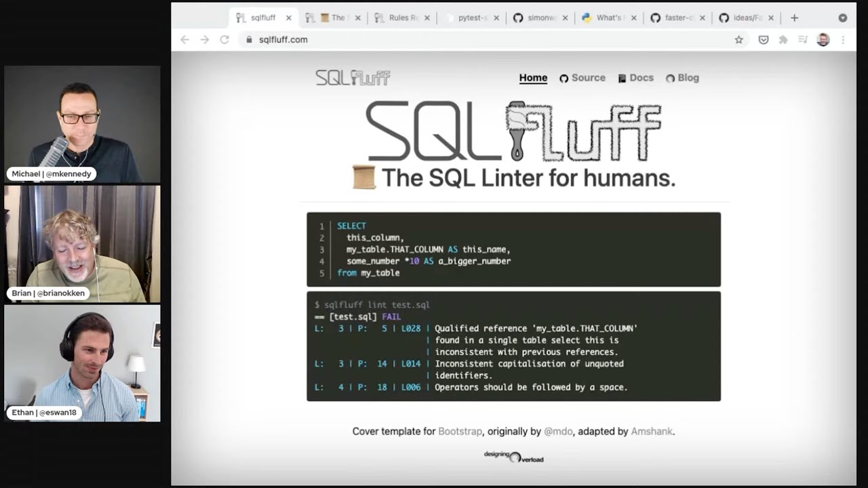Viewport: 868px width, 488px height.
Task: Open the tab search dropdown arrow
Action: tap(843, 18)
